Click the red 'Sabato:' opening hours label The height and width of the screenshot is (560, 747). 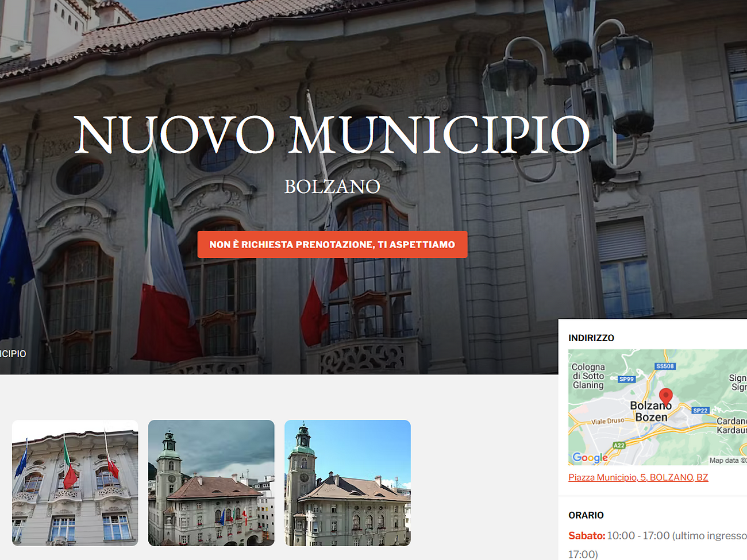(586, 535)
